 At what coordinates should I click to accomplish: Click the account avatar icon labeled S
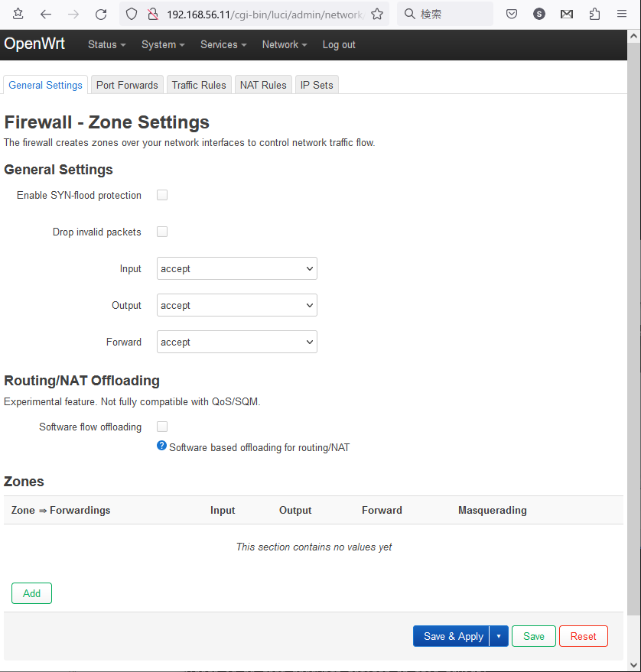click(539, 14)
